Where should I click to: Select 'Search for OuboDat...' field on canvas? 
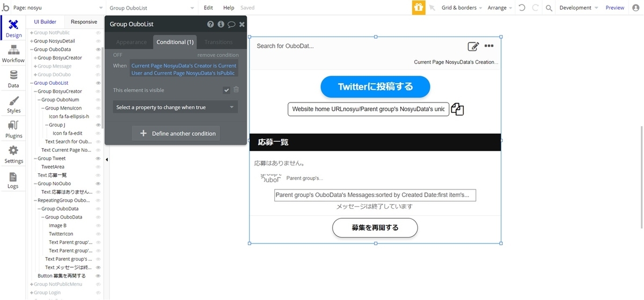click(x=285, y=46)
